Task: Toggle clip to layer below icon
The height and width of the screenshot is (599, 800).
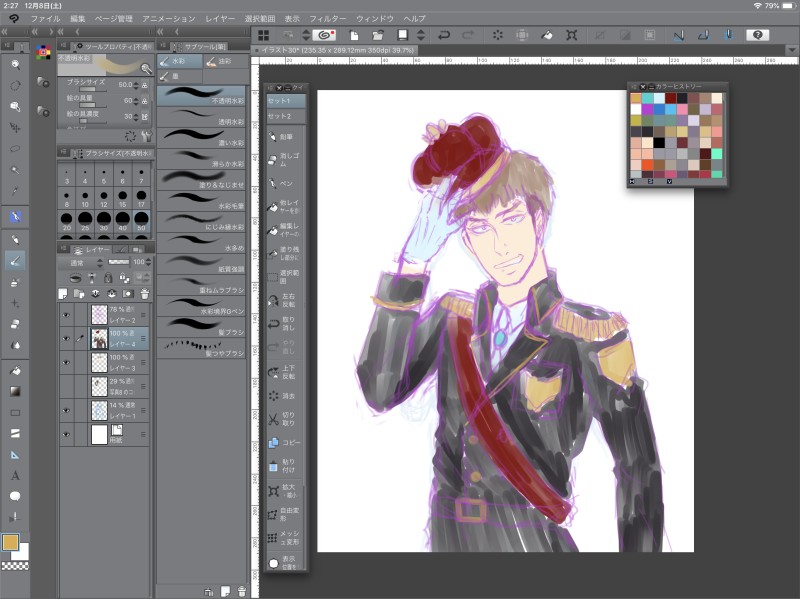Action: pyautogui.click(x=76, y=278)
